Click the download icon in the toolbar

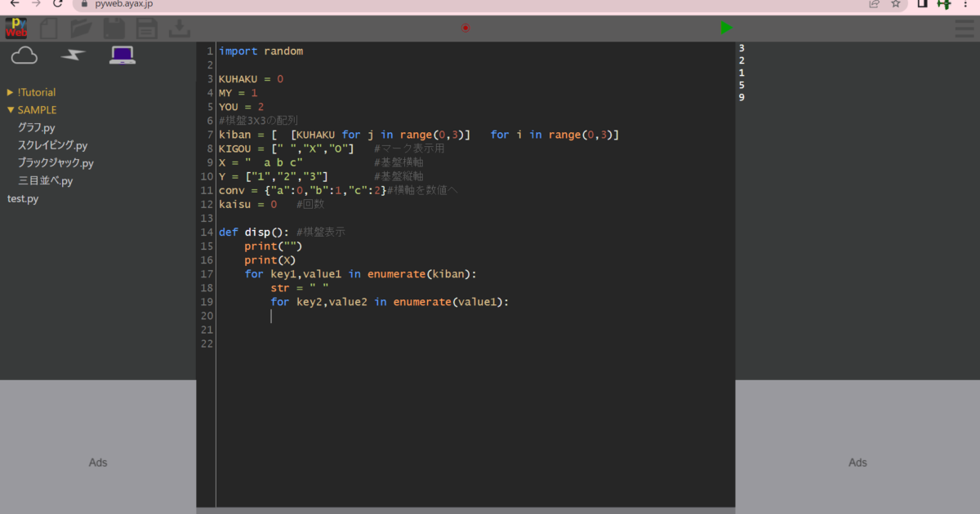click(179, 28)
